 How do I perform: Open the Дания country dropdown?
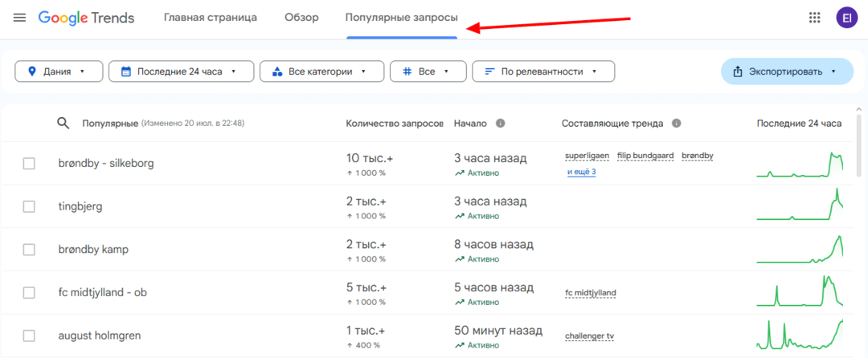59,71
